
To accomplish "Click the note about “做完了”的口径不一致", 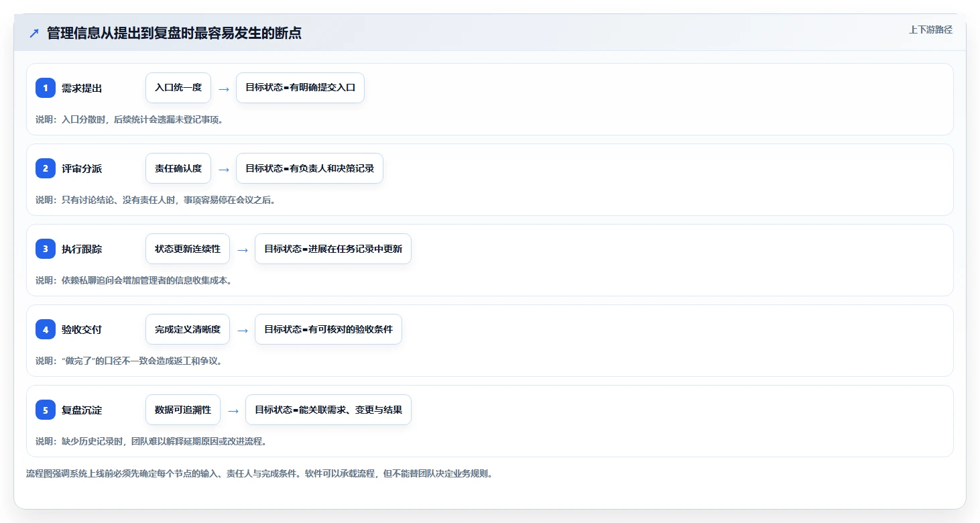I will pyautogui.click(x=129, y=361).
